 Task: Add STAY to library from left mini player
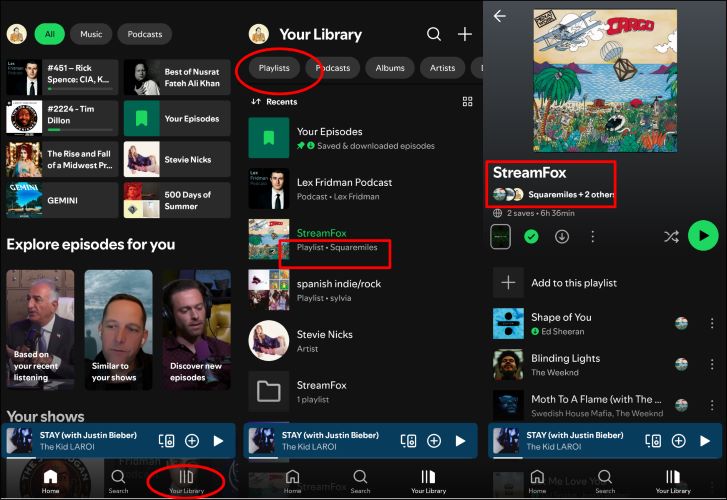click(x=192, y=441)
